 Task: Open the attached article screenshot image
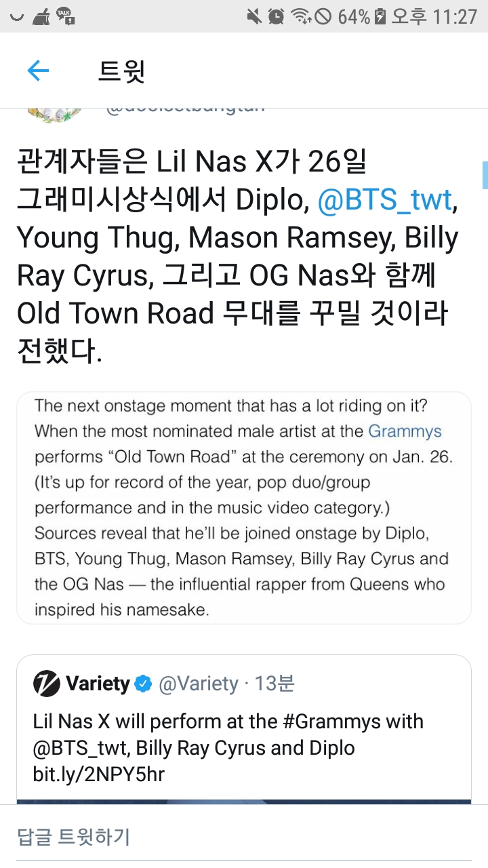coord(244,507)
